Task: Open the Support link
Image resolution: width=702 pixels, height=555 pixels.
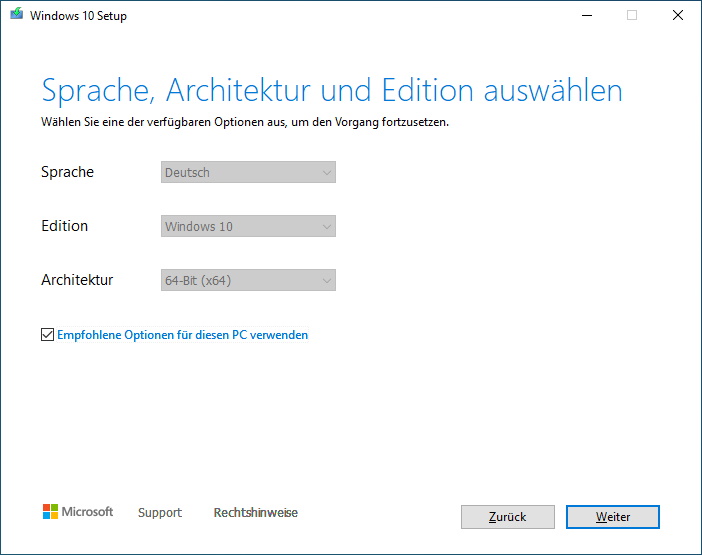Action: coord(160,512)
